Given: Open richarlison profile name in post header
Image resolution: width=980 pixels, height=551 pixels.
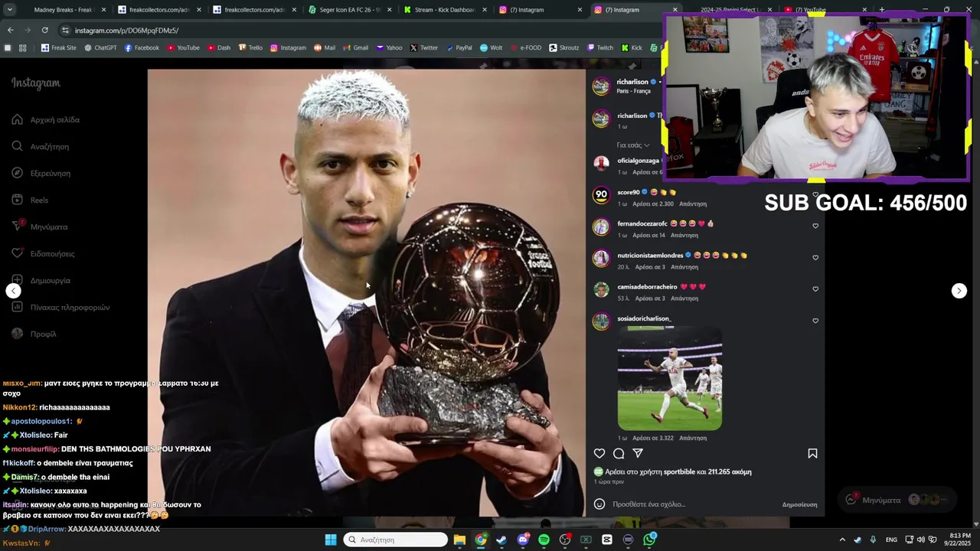Looking at the screenshot, I should point(632,82).
